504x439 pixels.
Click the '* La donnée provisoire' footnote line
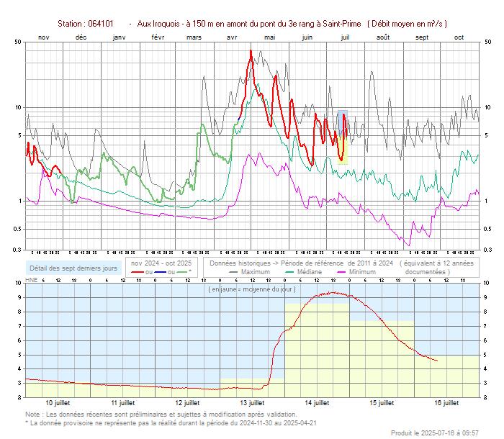(x=171, y=423)
